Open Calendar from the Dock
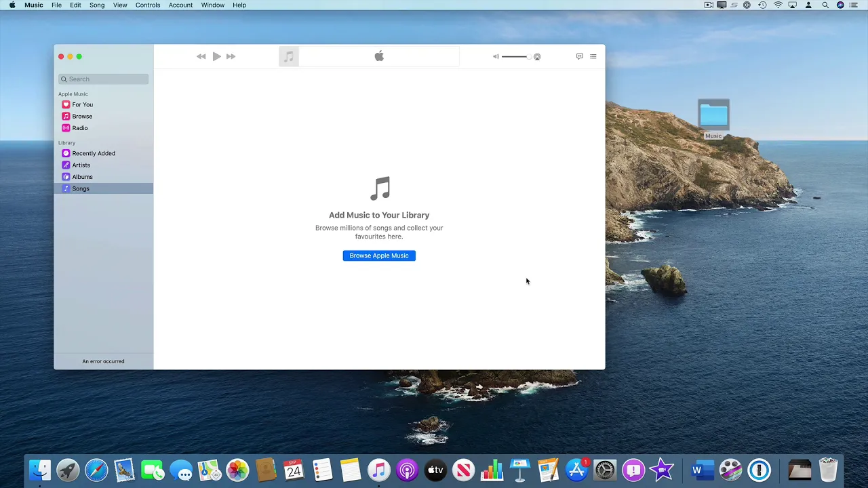868x488 pixels. pyautogui.click(x=294, y=470)
